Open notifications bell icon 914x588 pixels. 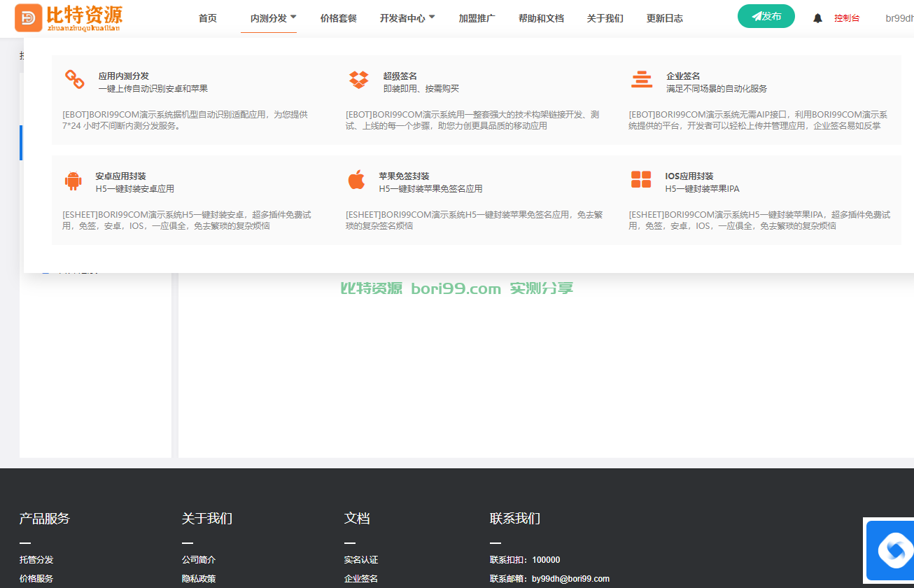coord(817,18)
